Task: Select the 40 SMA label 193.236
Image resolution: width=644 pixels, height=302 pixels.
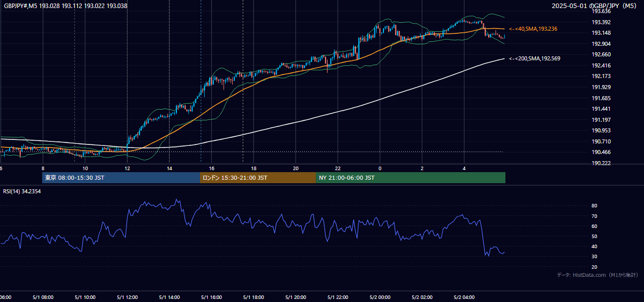Action: 533,29
